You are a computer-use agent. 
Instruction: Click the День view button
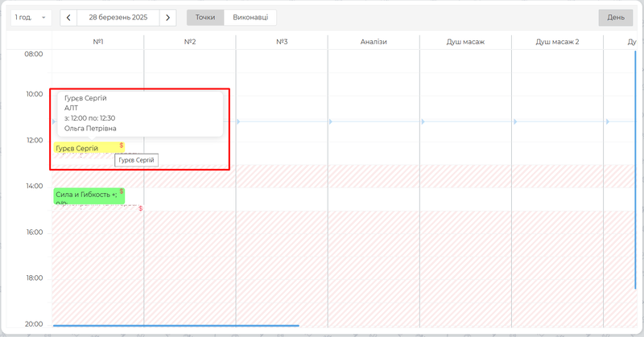point(615,17)
